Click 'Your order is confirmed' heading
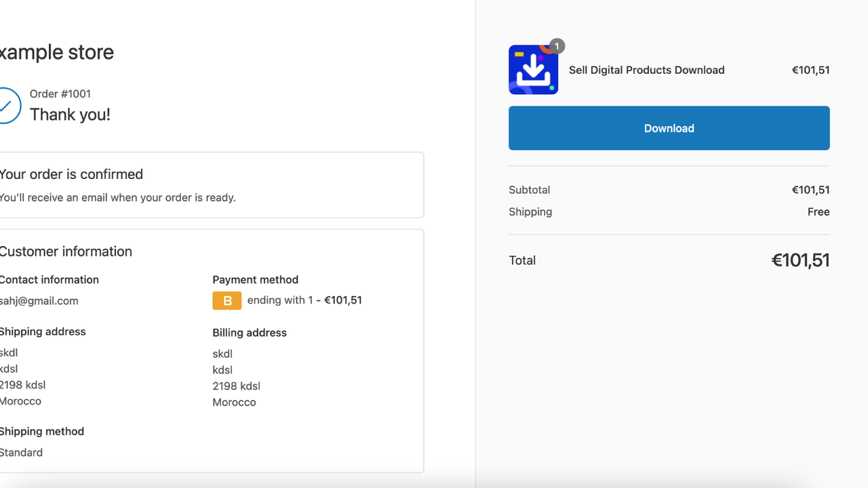The width and height of the screenshot is (868, 488). click(71, 174)
